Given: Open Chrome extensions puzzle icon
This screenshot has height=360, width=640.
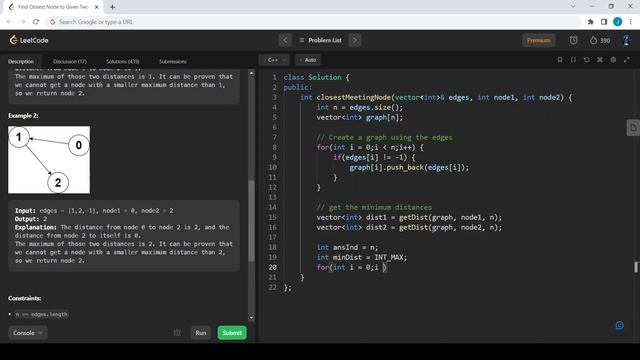Looking at the screenshot, I should (590, 22).
